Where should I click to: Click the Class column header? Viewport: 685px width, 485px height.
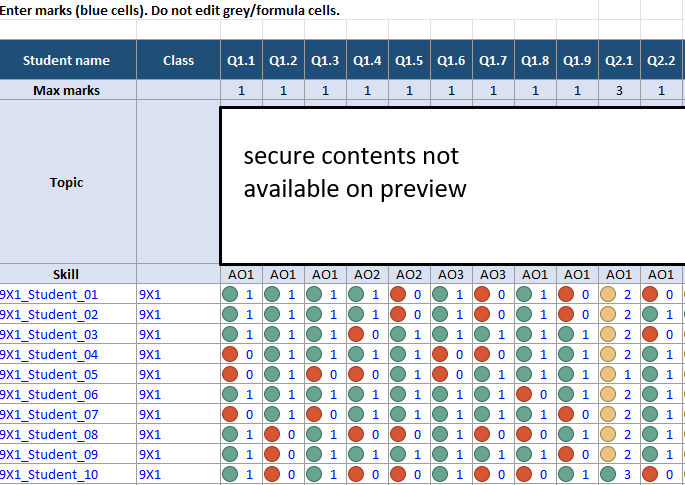(x=178, y=60)
